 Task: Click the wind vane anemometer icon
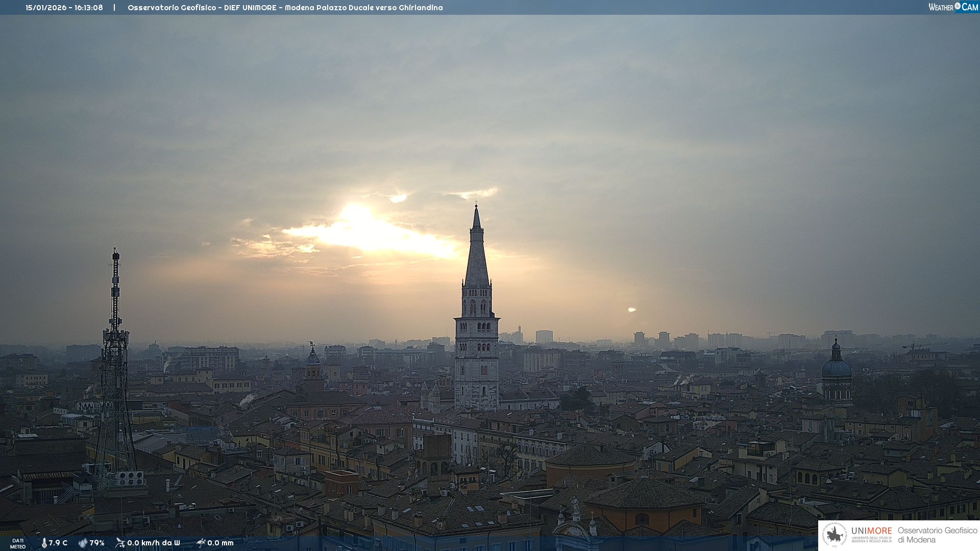point(120,543)
